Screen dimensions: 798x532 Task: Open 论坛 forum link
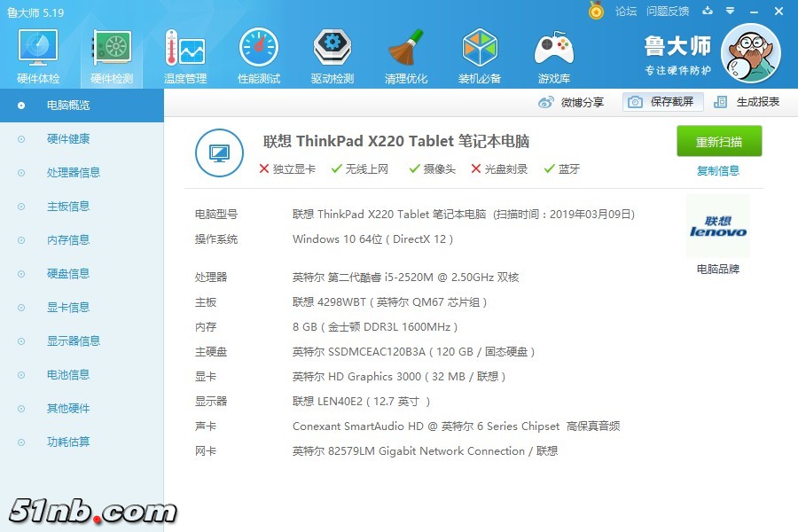pyautogui.click(x=625, y=12)
